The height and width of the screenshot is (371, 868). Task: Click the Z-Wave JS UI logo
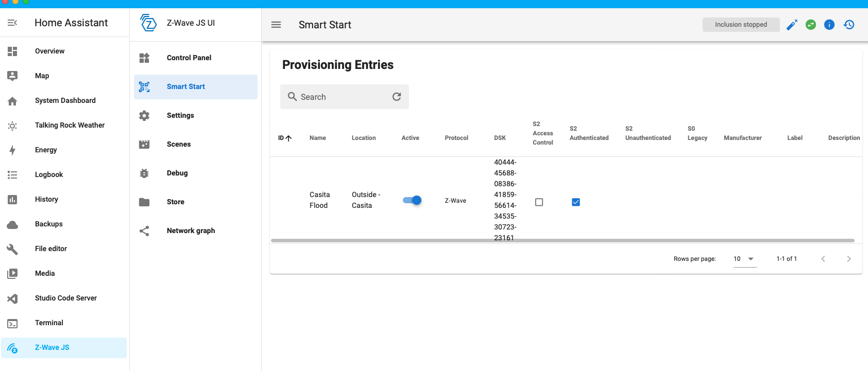[148, 23]
